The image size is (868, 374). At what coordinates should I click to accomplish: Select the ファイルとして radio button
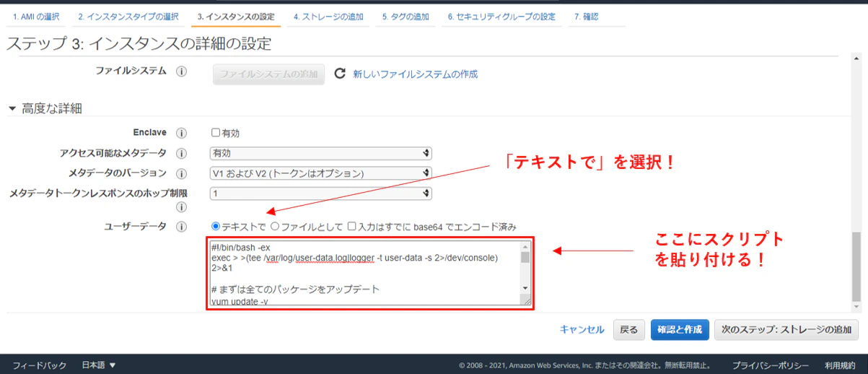coord(275,226)
